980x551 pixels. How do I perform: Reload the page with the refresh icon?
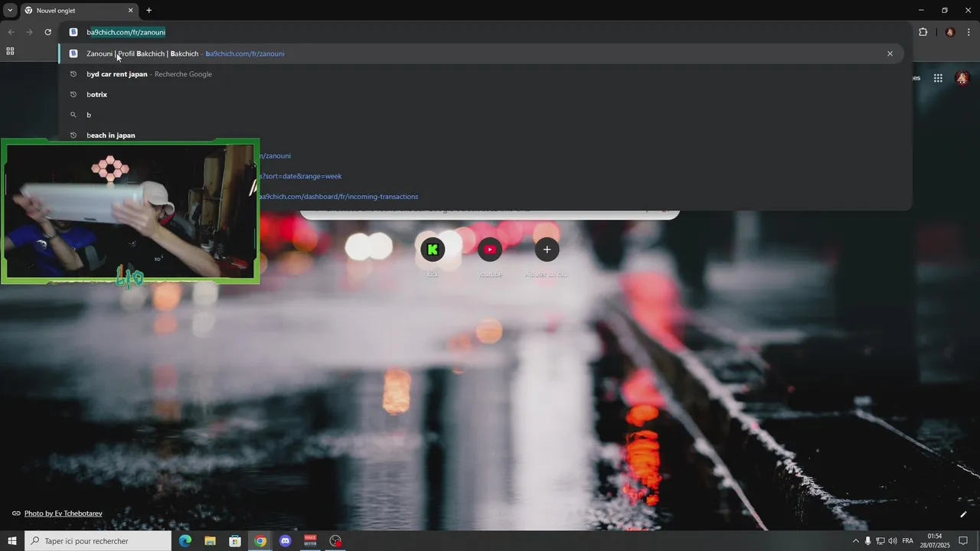pos(47,32)
